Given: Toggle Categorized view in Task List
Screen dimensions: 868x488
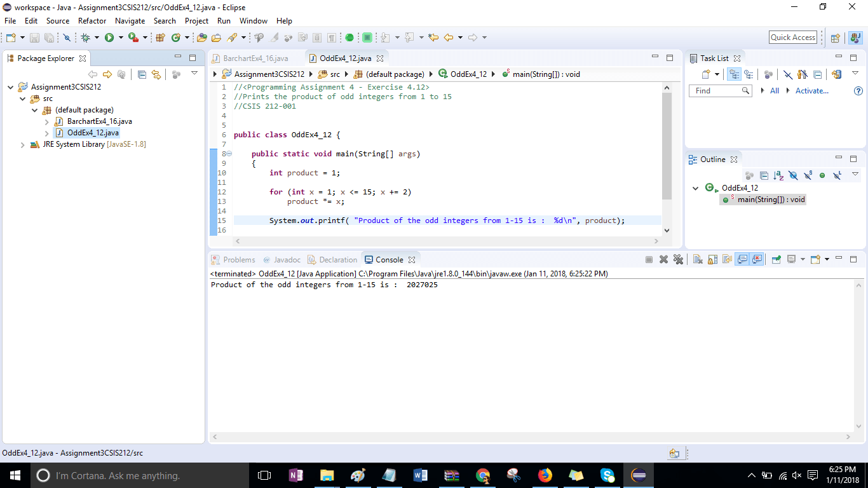Looking at the screenshot, I should coord(734,74).
